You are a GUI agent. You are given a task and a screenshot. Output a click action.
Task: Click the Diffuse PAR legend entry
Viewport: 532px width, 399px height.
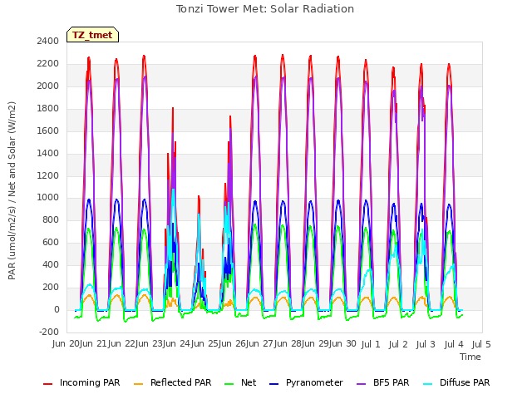(x=456, y=382)
